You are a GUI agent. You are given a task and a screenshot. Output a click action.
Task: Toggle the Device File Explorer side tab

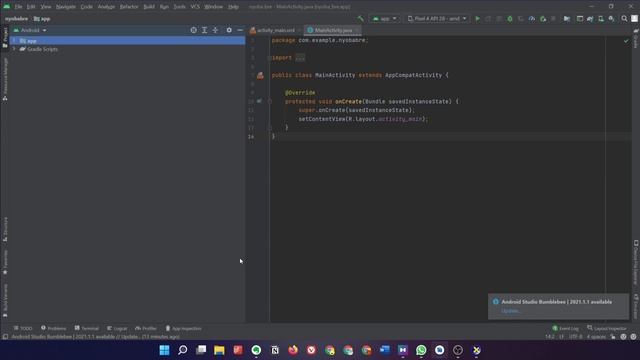636,262
